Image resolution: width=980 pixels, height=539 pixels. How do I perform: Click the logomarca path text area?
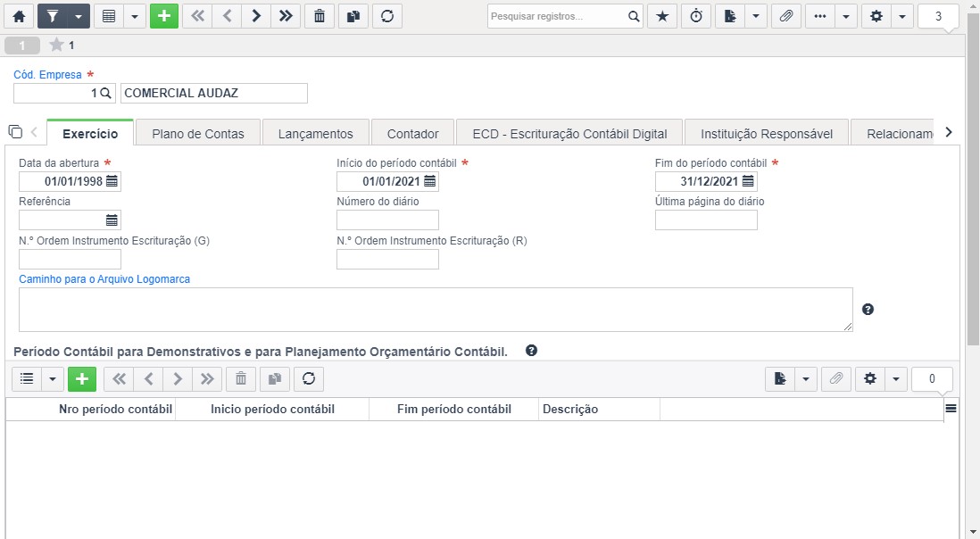point(436,309)
